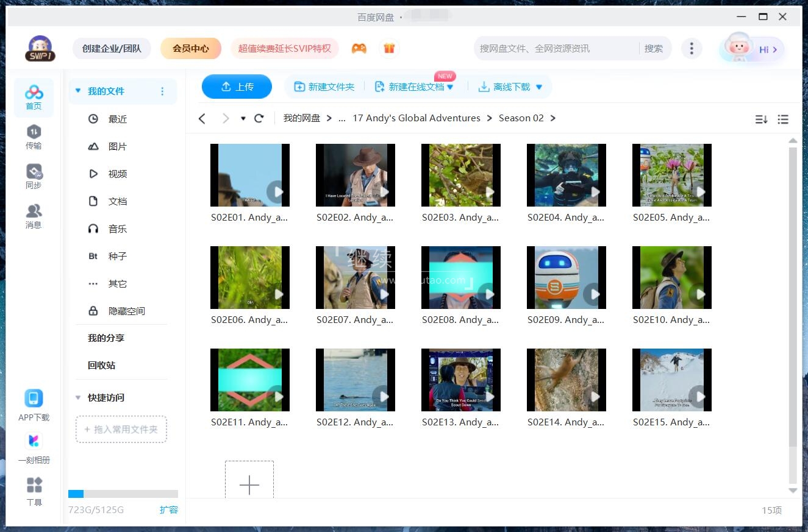
Task: Collapse the 我的文件 section chevron
Action: click(77, 90)
